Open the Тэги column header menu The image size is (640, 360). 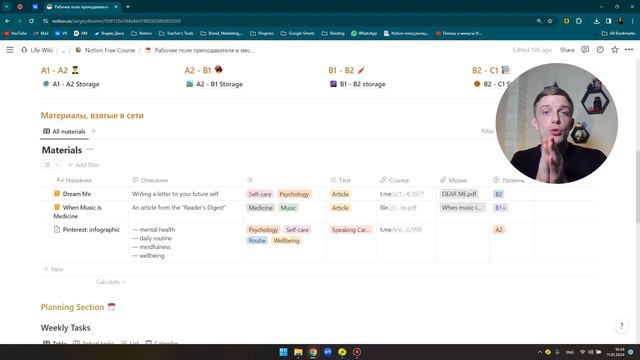(x=340, y=180)
